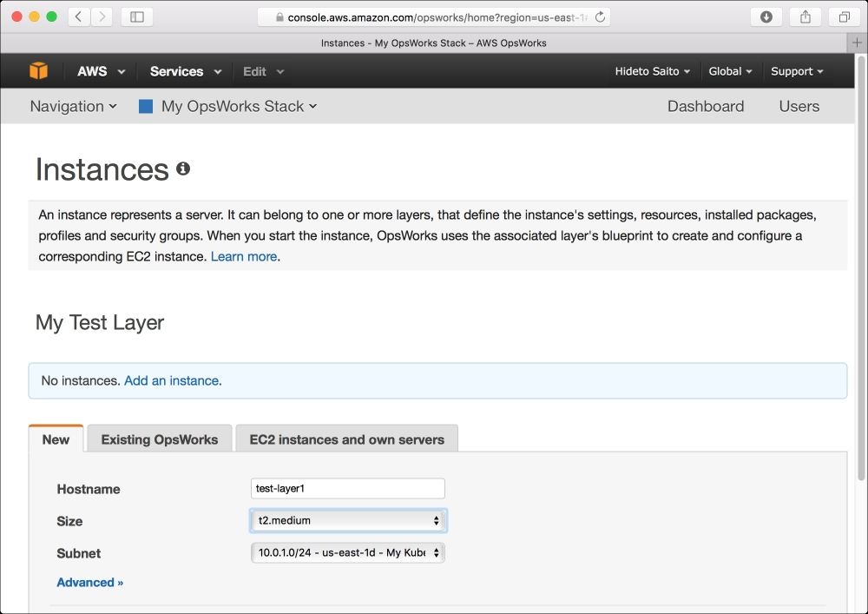Click the padlock icon in address bar
Screen dimensions: 868x614
(x=279, y=17)
